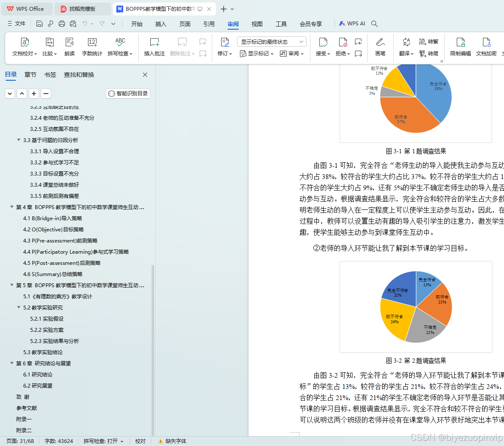This screenshot has width=504, height=446.
Task: Click the 缺失字体 warning in status bar
Action: [172, 441]
